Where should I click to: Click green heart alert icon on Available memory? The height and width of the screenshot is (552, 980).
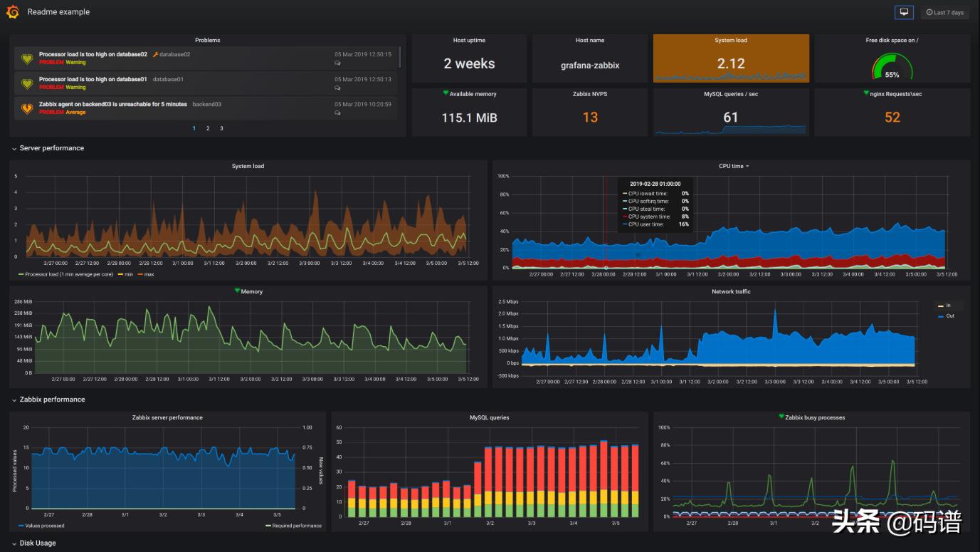click(x=446, y=93)
